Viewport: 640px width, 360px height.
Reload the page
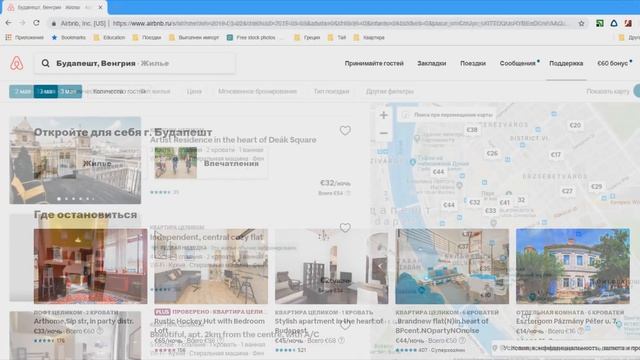coord(36,23)
